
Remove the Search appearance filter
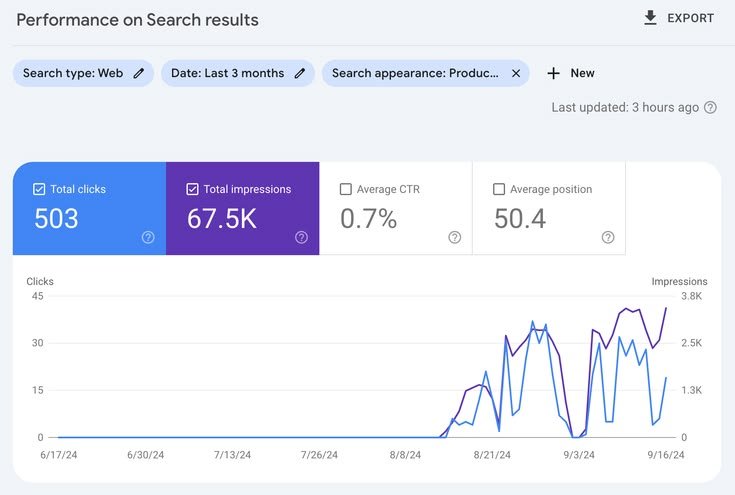[516, 73]
